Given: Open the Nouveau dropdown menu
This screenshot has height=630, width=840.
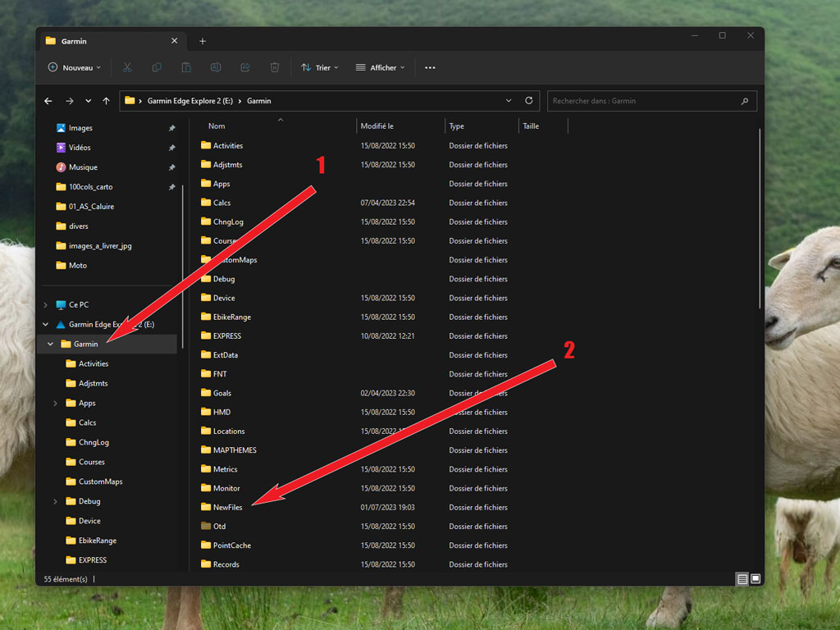Looking at the screenshot, I should [x=74, y=67].
